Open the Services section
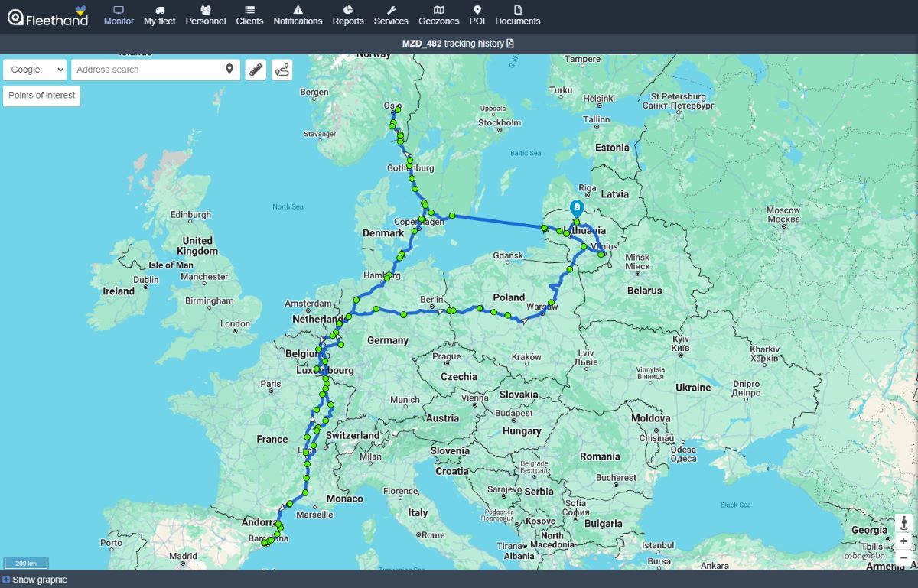This screenshot has width=918, height=588. tap(391, 15)
